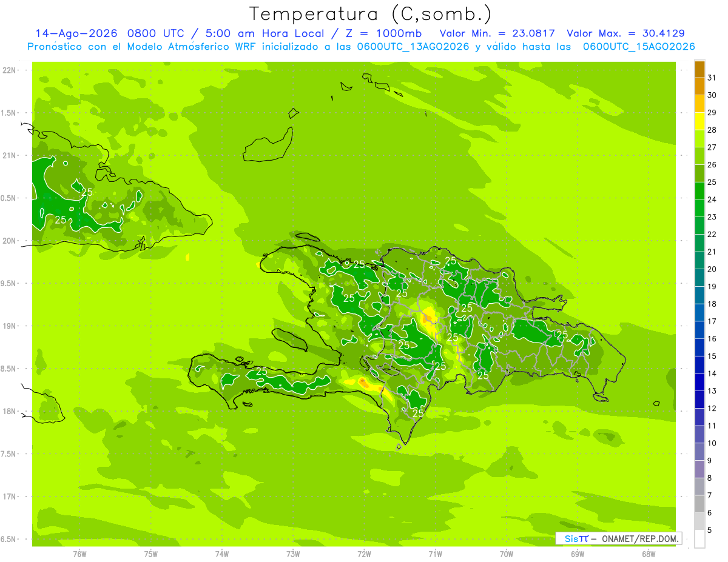
Task: Click the "72W" longitude label
Action: pos(364,554)
